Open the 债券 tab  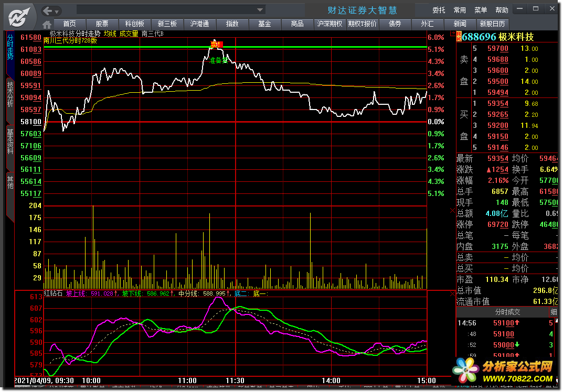click(395, 24)
